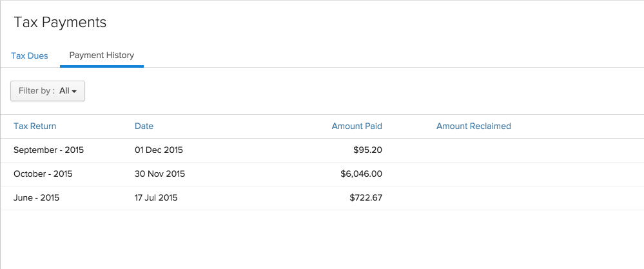Viewport: 644px width, 269px height.
Task: Select the June - 2015 tax return row
Action: (36, 198)
